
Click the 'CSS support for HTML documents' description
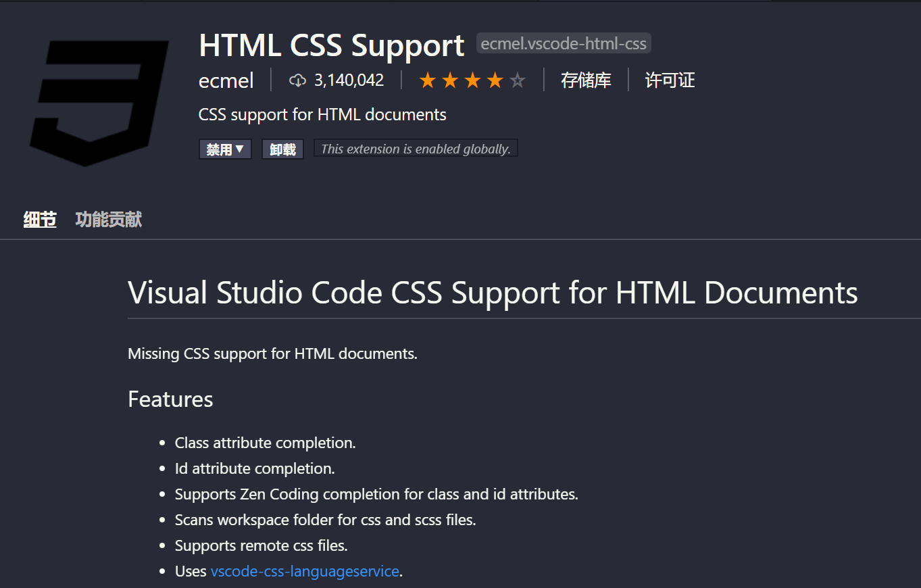(322, 114)
